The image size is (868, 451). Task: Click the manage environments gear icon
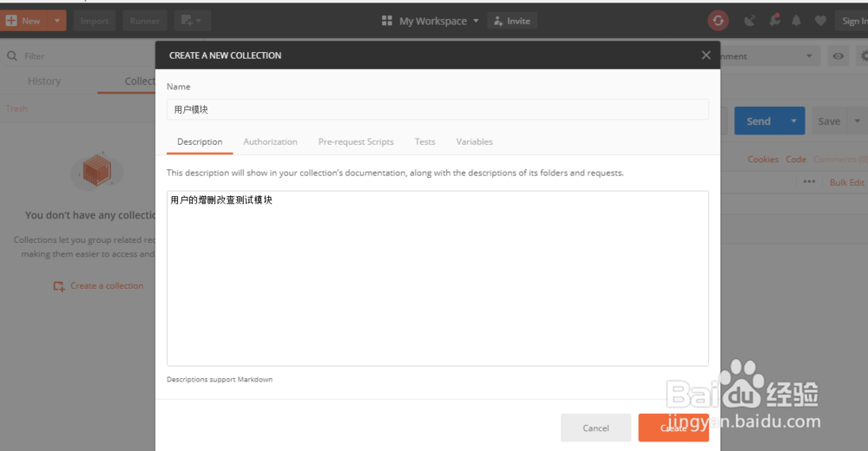click(863, 56)
